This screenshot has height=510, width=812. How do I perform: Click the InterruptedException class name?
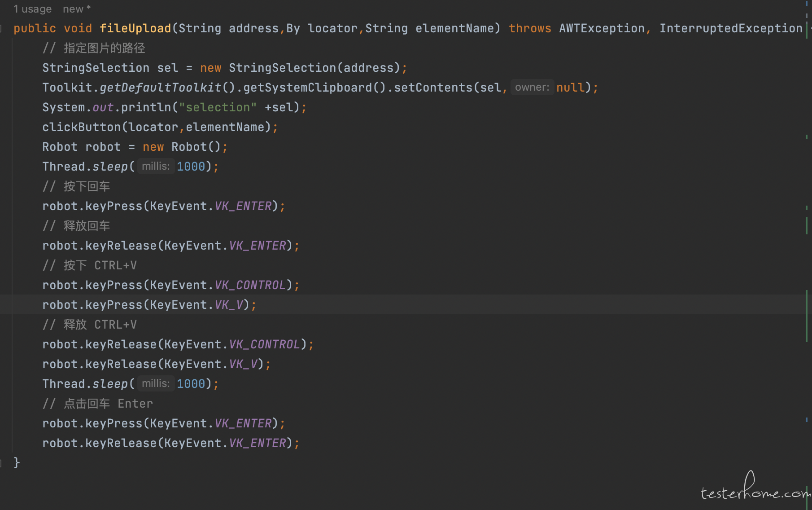(x=731, y=28)
